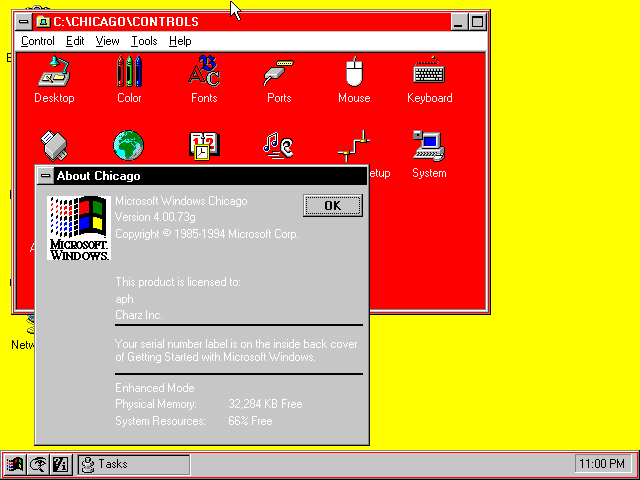This screenshot has height=480, width=640.
Task: Open the Control menu
Action: click(38, 41)
